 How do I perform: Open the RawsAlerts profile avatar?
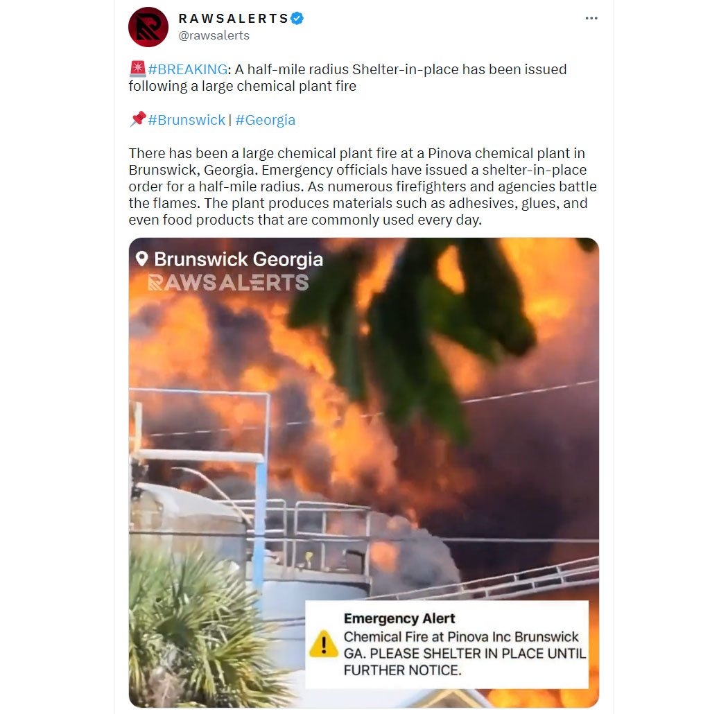click(148, 27)
